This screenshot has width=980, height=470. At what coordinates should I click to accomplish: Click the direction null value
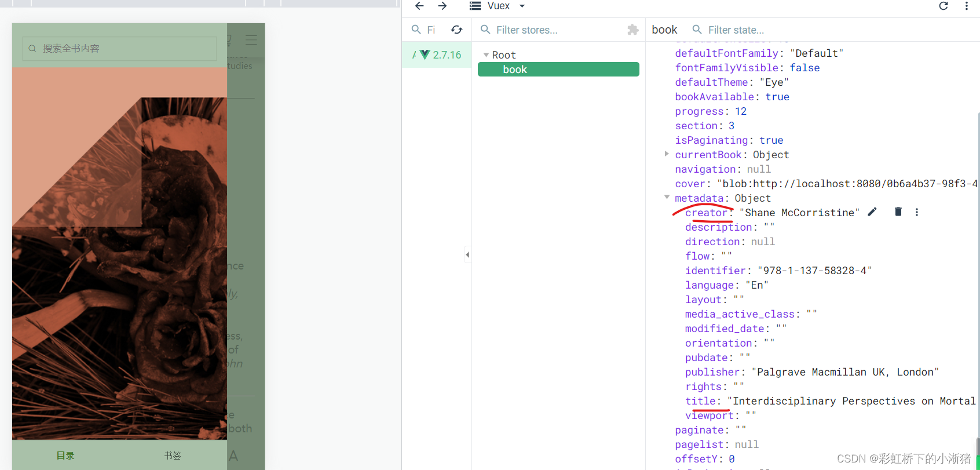click(763, 242)
